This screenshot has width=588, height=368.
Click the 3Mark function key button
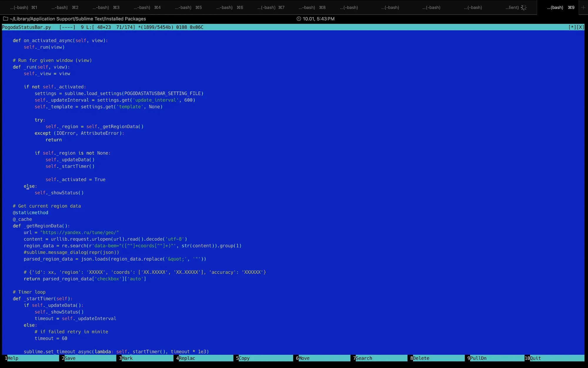146,358
